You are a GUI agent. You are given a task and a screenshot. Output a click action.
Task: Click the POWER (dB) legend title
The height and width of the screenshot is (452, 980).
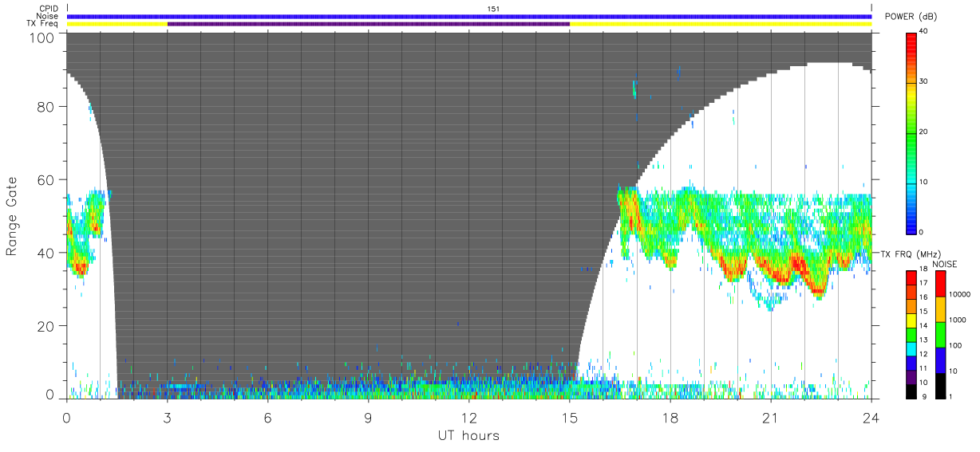pyautogui.click(x=911, y=17)
